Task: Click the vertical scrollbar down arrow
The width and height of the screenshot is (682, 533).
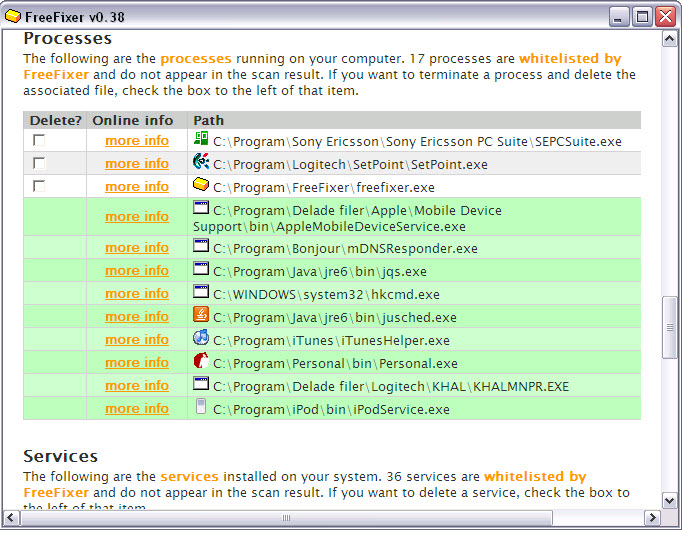Action: tap(670, 500)
